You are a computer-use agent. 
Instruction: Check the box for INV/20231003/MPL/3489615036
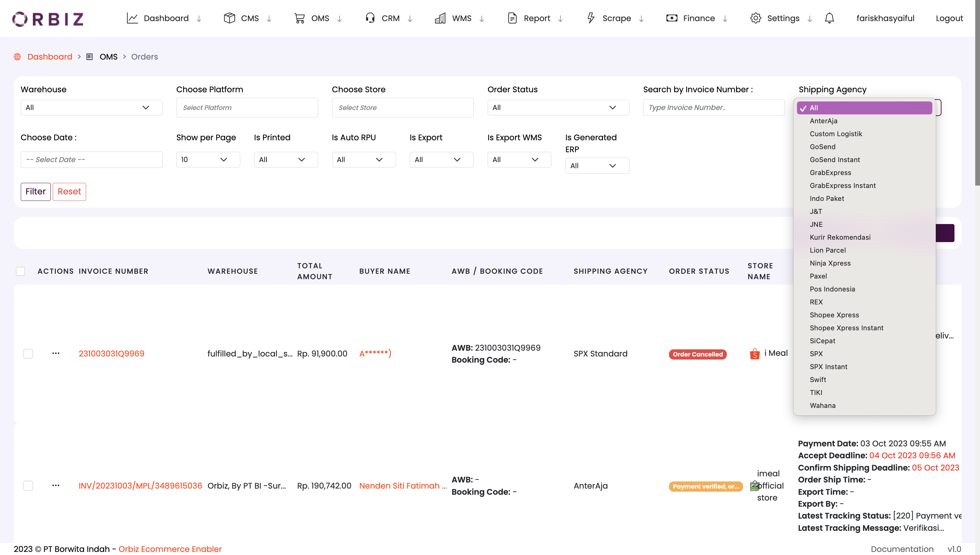click(28, 485)
